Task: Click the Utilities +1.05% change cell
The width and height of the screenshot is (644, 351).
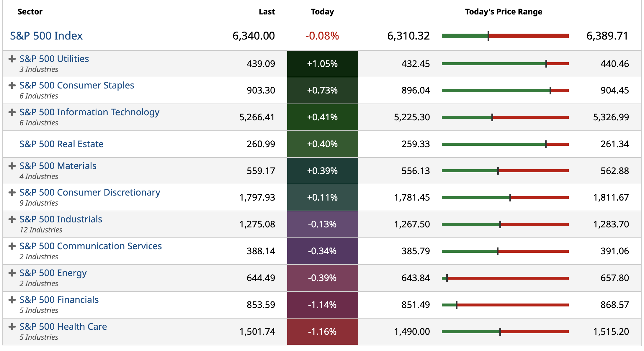Action: pos(322,64)
